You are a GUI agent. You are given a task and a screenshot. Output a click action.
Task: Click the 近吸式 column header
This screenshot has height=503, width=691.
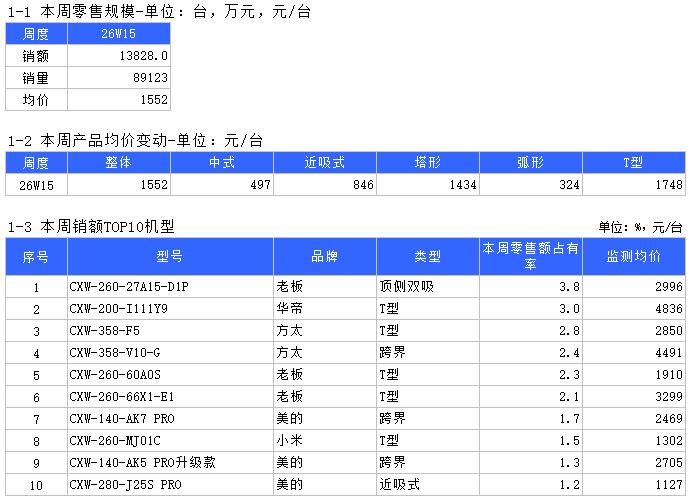tap(325, 163)
